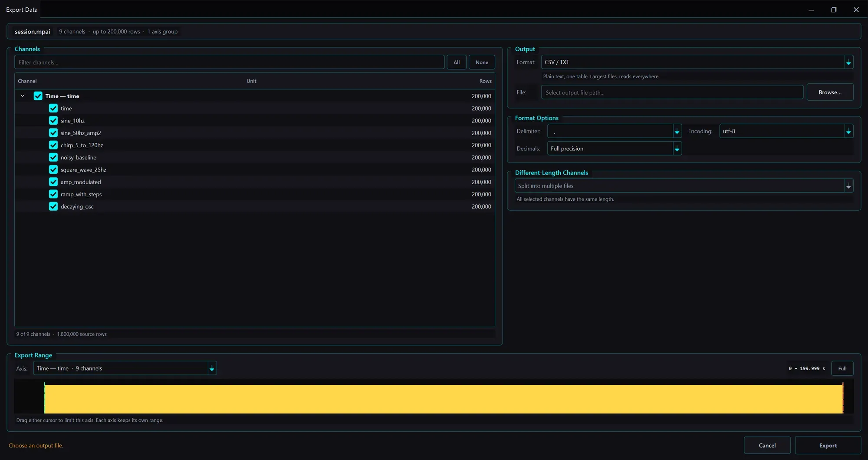This screenshot has width=868, height=460.
Task: Uncheck the noisy_baseline channel
Action: (x=53, y=157)
